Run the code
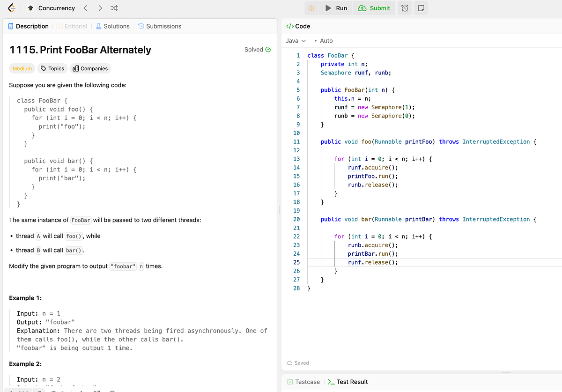The image size is (562, 392). tap(336, 7)
